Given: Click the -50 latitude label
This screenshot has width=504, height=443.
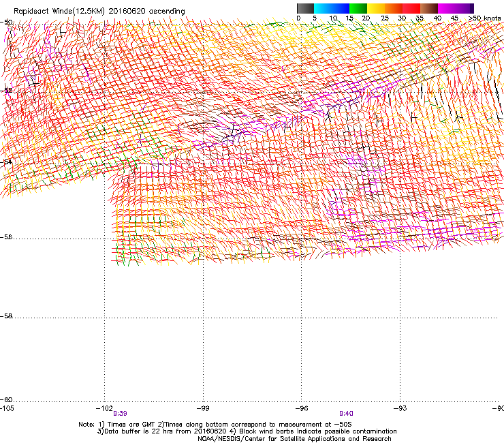Looking at the screenshot, I should coord(6,22).
